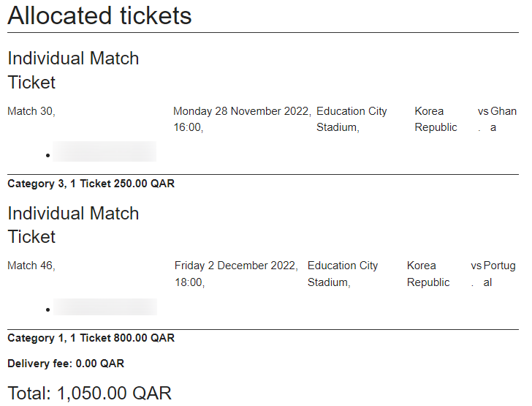Select the Category 3 ticket 250.00 QAR line
The width and height of the screenshot is (532, 406).
coord(91,184)
